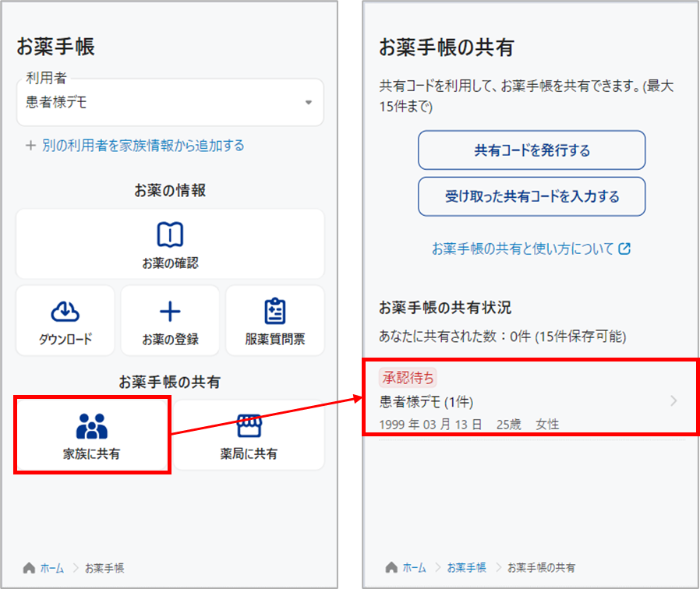Viewport: 700px width, 589px height.
Task: Click the clipboard 服薬質問票 icon
Action: click(275, 311)
